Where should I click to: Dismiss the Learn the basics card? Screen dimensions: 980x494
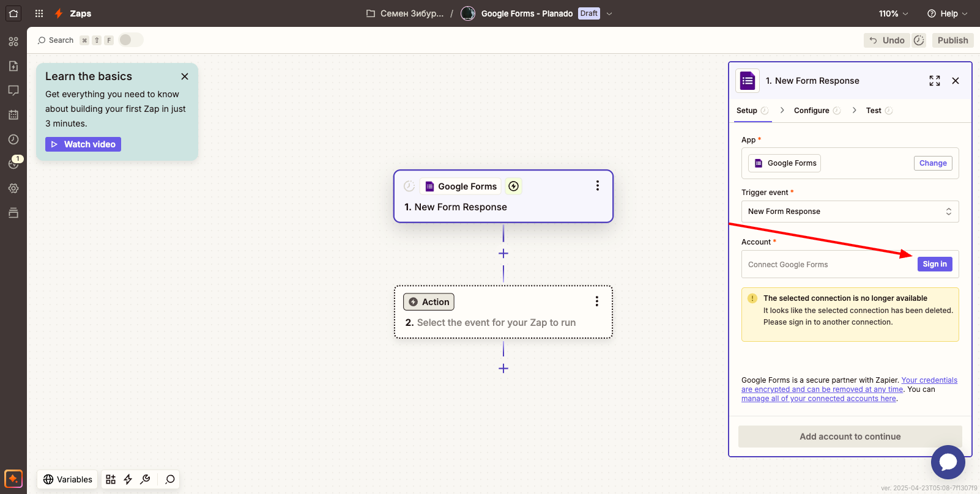coord(185,76)
